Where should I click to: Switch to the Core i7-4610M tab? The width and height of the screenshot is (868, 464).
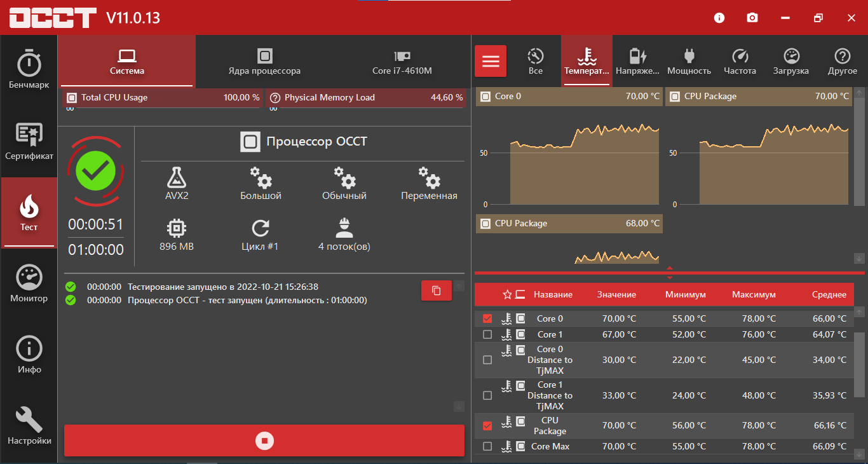point(402,61)
